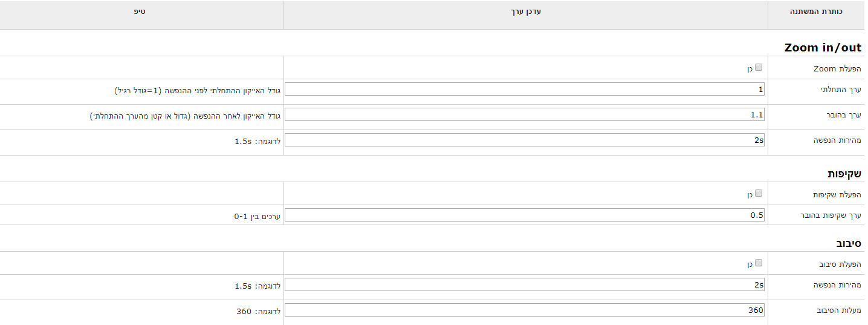The height and width of the screenshot is (325, 868).
Task: Click the כן label beside הפעלת Zoom
Action: click(x=750, y=69)
